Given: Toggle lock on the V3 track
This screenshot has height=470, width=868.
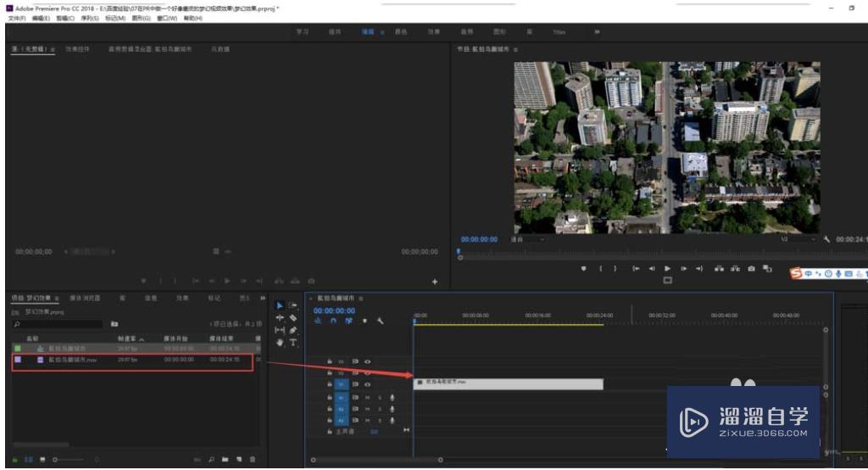Looking at the screenshot, I should (330, 361).
